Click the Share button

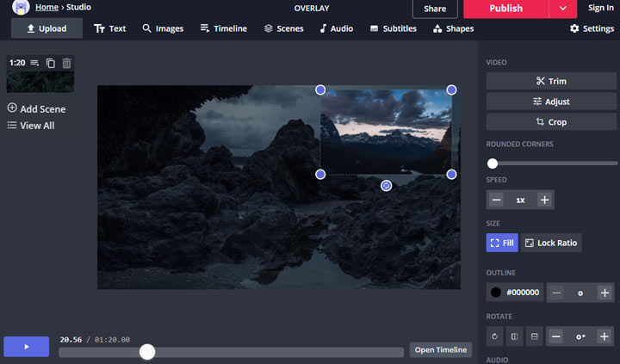(x=435, y=9)
